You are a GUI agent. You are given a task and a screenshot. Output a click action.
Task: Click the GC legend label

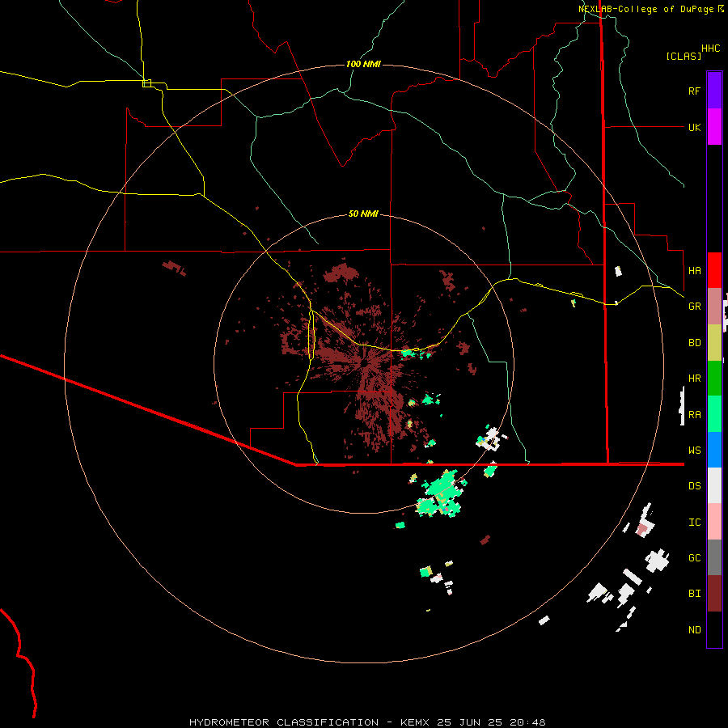pos(694,558)
